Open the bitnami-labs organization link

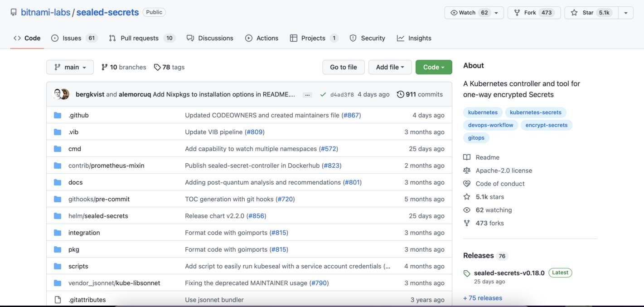pos(45,13)
